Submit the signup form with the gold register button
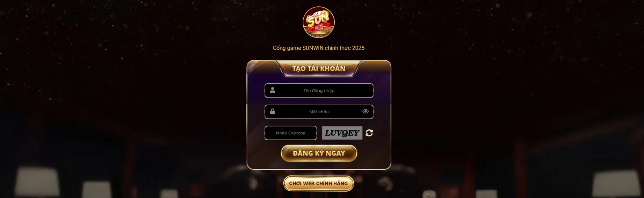This screenshot has height=198, width=644. click(x=319, y=153)
